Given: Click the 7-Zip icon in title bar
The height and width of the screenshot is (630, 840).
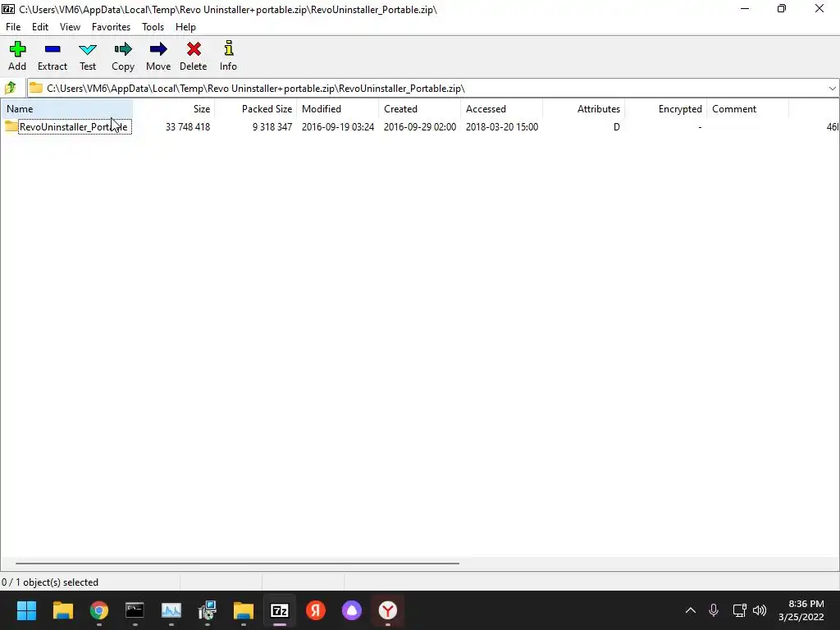Looking at the screenshot, I should 8,9.
